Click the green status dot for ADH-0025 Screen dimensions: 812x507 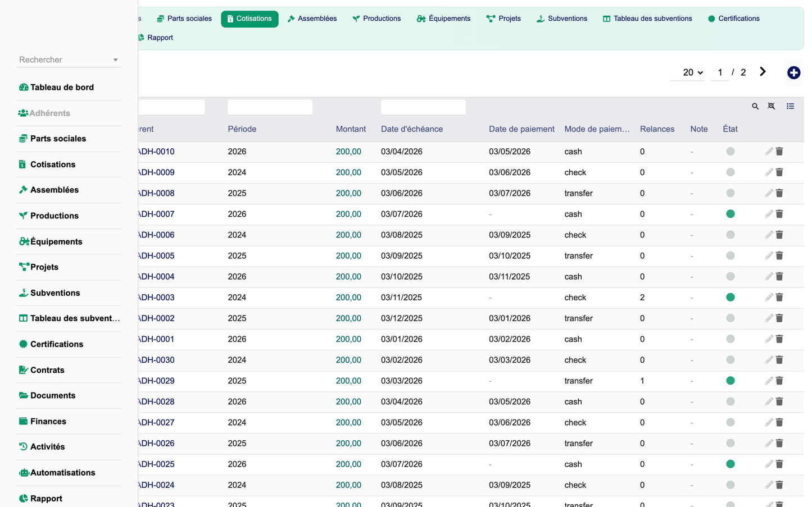click(731, 464)
